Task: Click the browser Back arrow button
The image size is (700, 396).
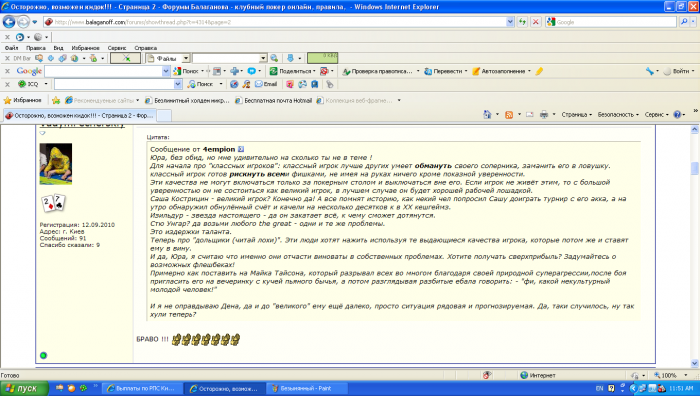Action: pyautogui.click(x=9, y=21)
